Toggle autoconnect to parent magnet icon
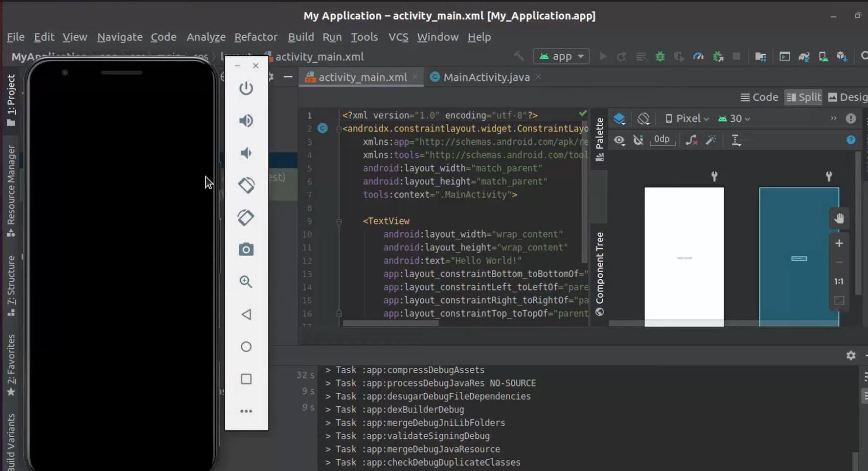 pos(638,140)
